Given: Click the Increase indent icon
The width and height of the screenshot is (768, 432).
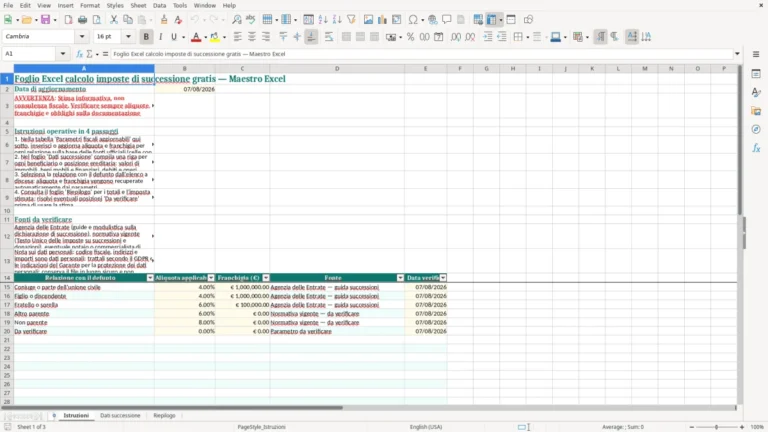Looking at the screenshot, I should [488, 37].
